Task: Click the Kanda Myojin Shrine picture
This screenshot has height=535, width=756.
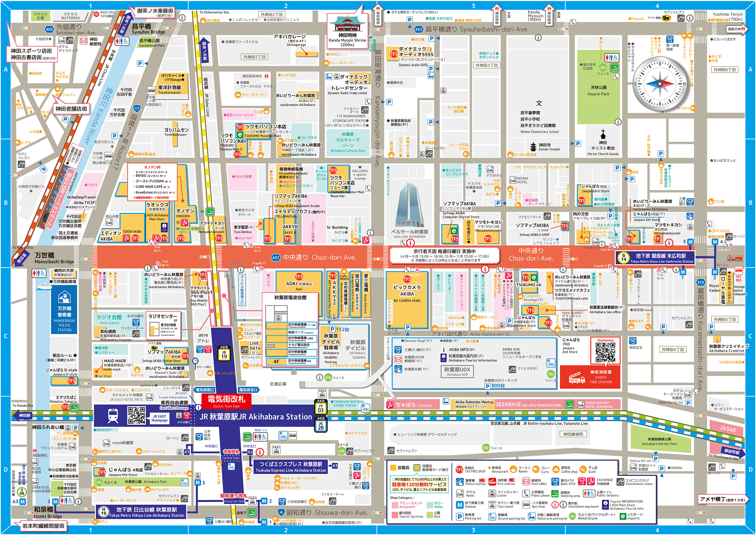Action: [347, 24]
